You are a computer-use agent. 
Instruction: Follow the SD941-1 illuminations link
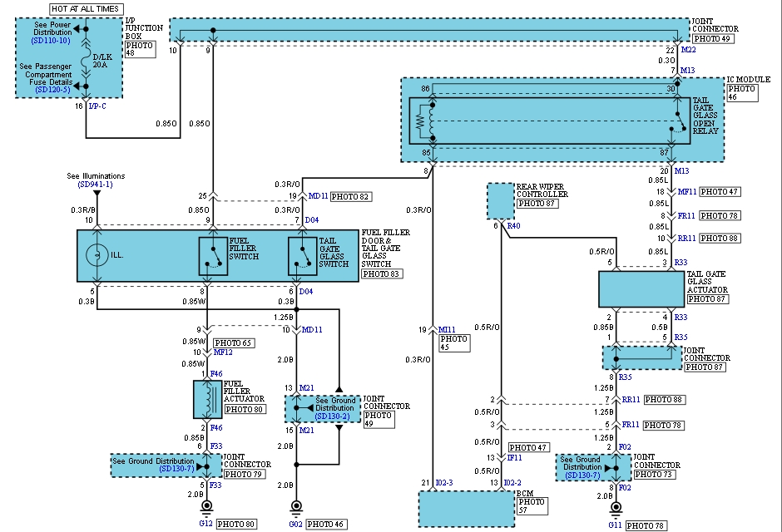point(96,184)
